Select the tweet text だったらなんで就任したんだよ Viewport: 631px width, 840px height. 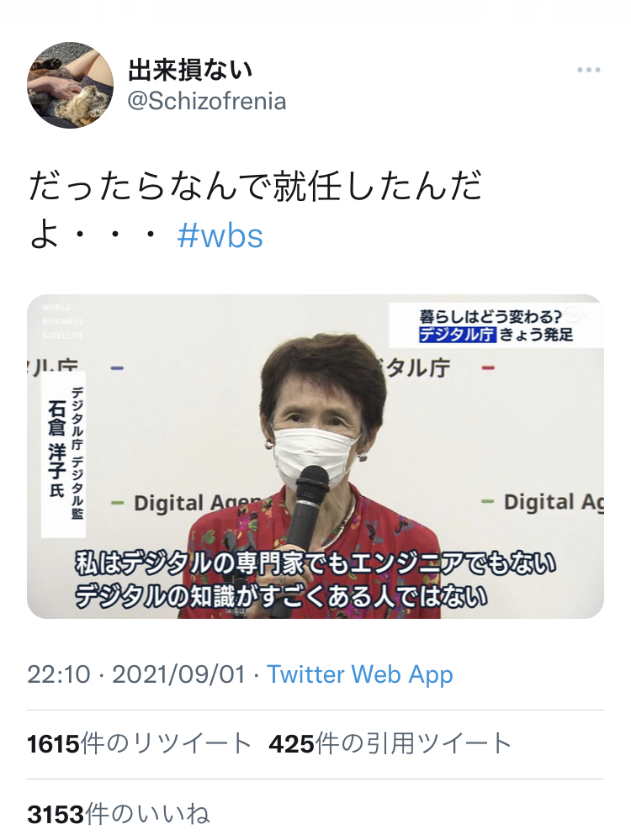[x=255, y=210]
